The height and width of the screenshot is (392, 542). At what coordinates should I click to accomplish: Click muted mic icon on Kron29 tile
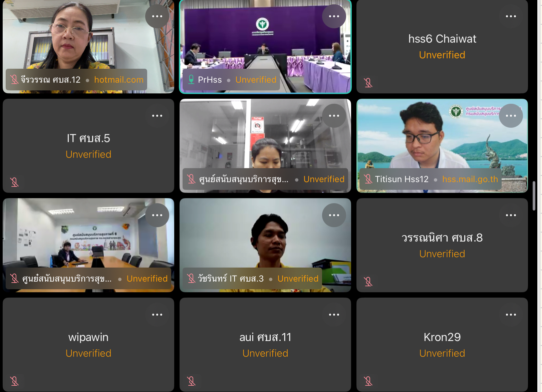[x=368, y=381]
